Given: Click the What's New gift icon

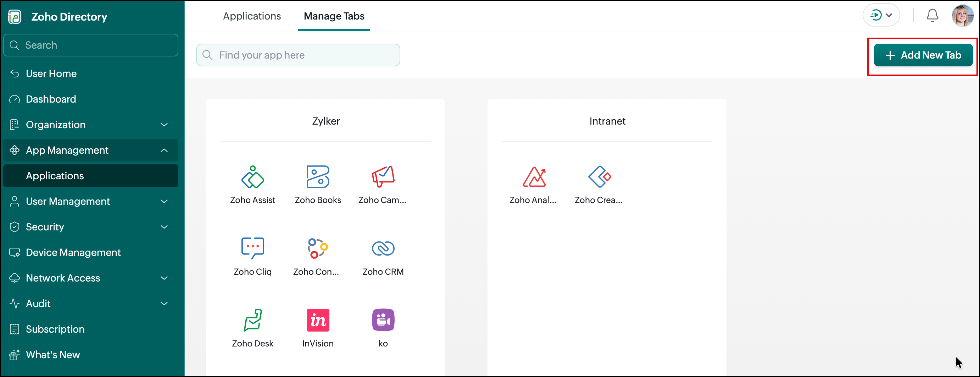Looking at the screenshot, I should (x=15, y=355).
